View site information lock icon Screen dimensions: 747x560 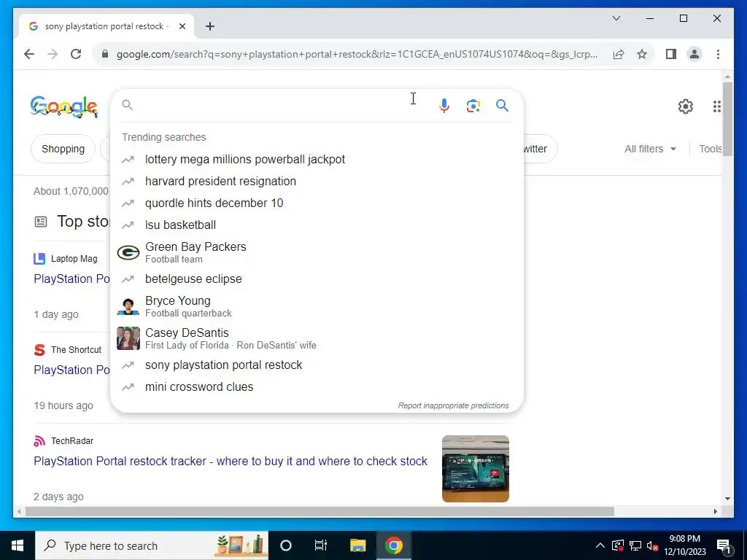point(105,54)
